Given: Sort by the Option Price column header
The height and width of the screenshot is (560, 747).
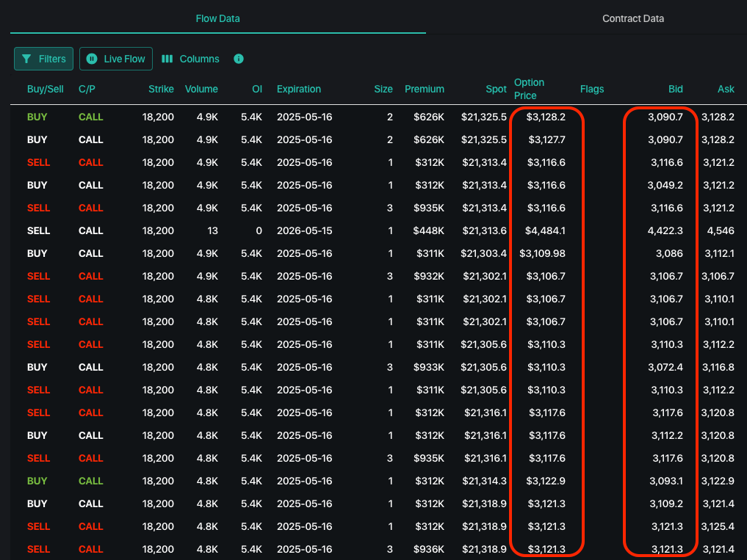Looking at the screenshot, I should tap(529, 89).
